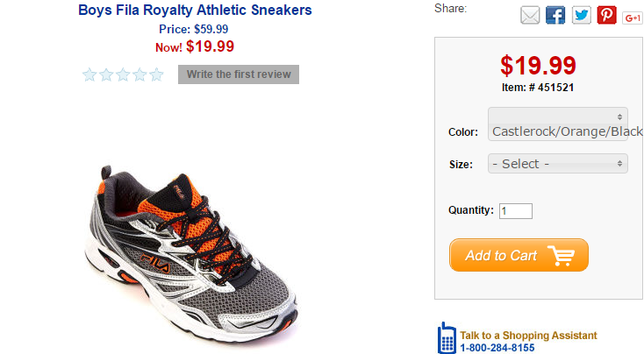This screenshot has width=644, height=354.
Task: Rate product with the fifth star
Action: [156, 74]
